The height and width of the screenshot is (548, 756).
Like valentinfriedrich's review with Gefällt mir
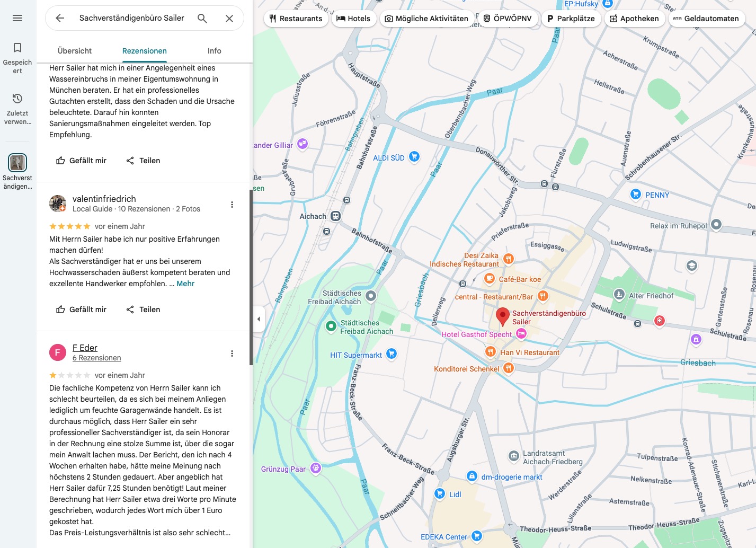tap(82, 310)
